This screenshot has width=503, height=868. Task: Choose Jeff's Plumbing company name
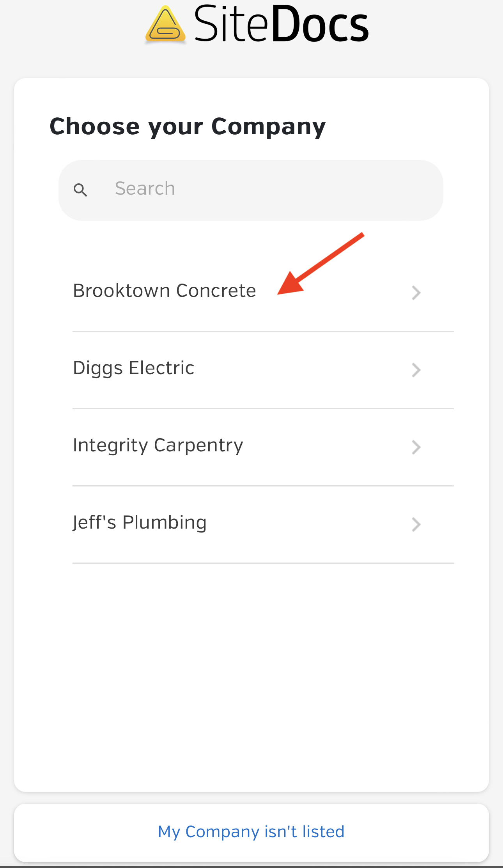coord(140,523)
